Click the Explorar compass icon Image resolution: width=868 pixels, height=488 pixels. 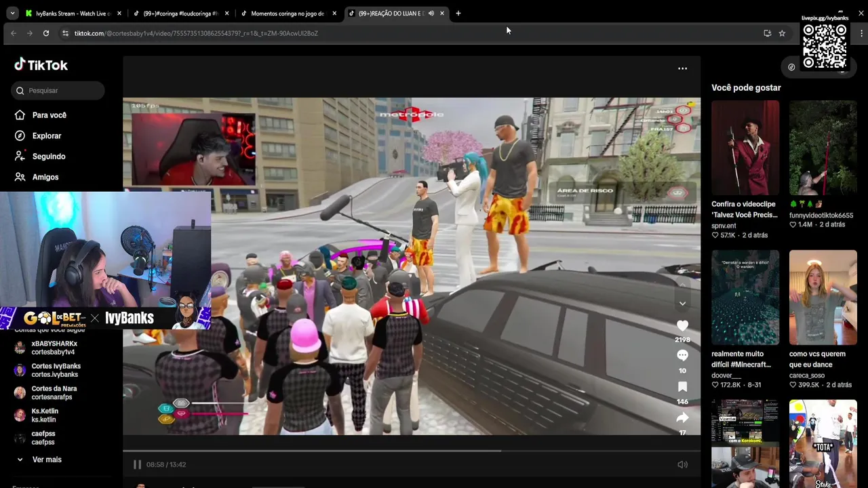coord(20,136)
